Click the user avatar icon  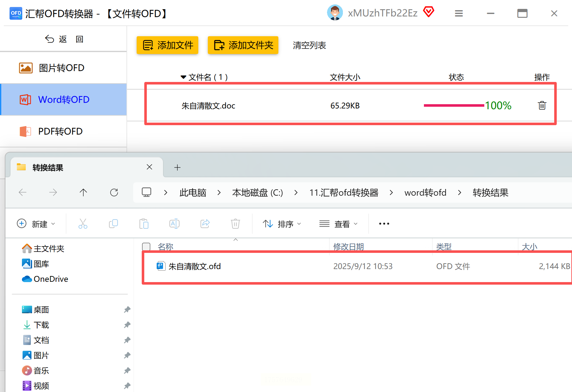[335, 13]
